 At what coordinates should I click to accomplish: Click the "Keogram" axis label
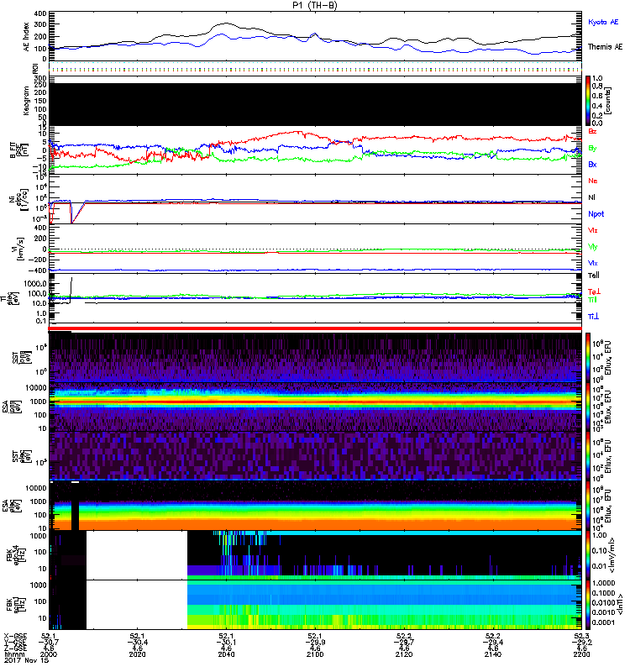tap(26, 100)
